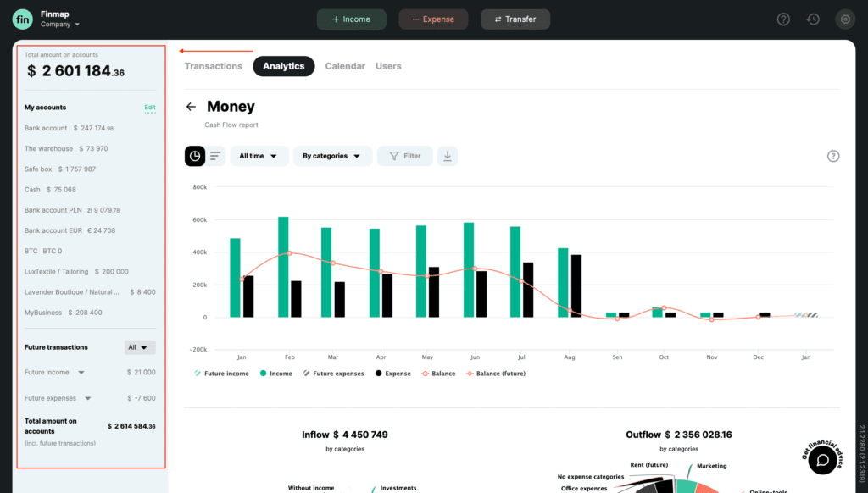Switch to the list view icon beside it
The height and width of the screenshot is (493, 868).
pyautogui.click(x=217, y=156)
